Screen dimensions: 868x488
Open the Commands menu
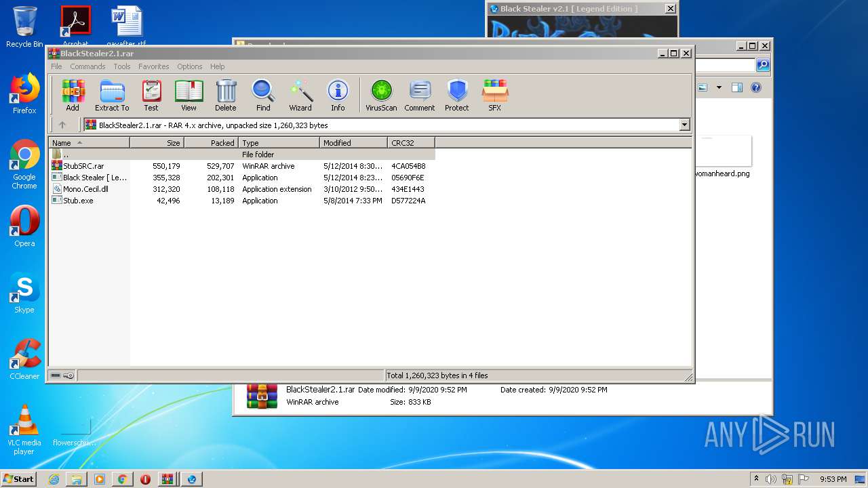coord(87,66)
